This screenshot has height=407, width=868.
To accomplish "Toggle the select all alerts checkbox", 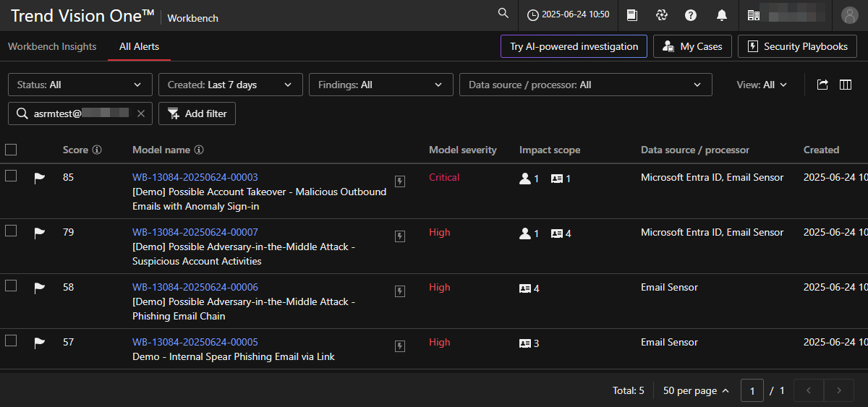I will click(x=11, y=150).
